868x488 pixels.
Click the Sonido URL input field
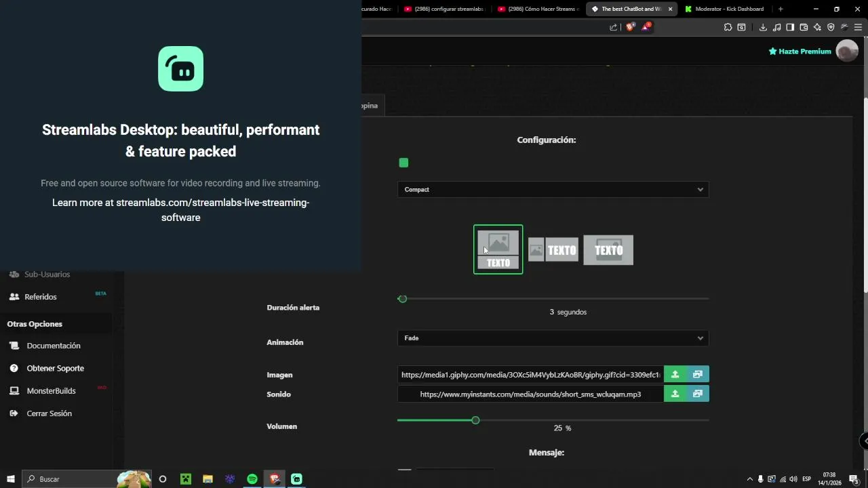(x=530, y=394)
